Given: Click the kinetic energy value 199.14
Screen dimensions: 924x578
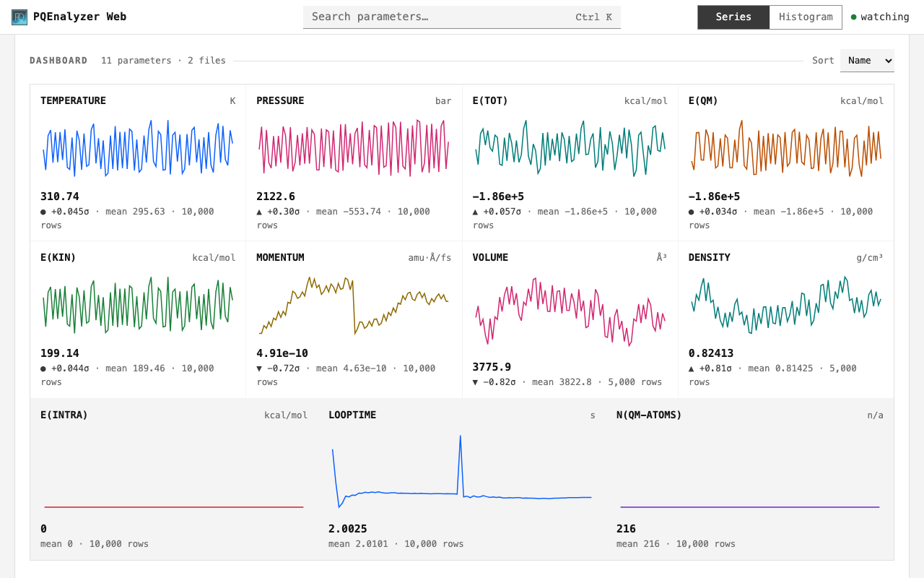Looking at the screenshot, I should pos(60,353).
